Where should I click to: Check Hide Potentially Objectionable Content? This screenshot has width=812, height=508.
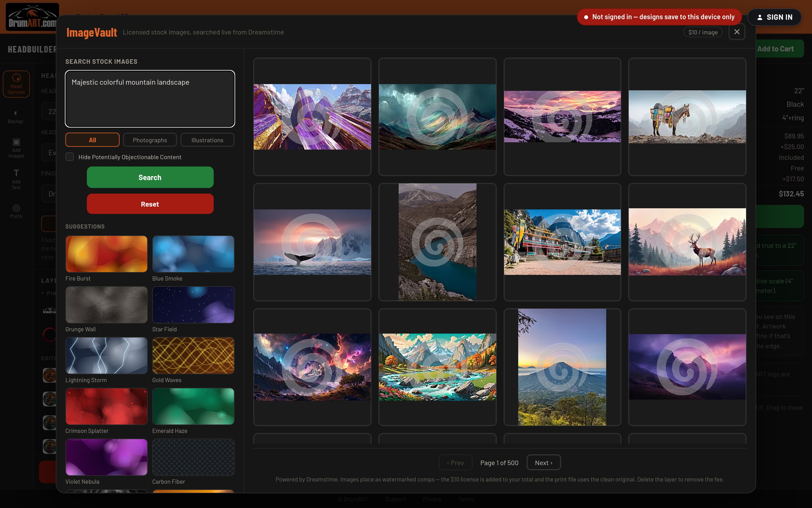pyautogui.click(x=70, y=157)
